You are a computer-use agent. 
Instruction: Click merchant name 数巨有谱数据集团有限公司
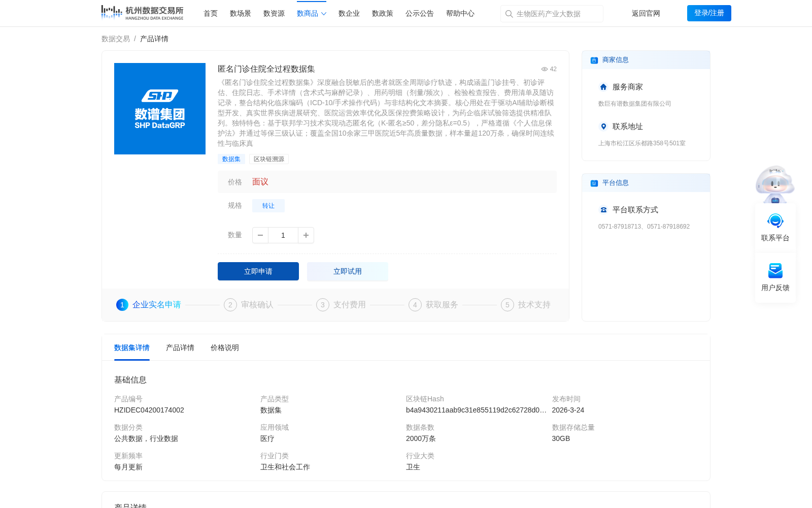pos(634,104)
